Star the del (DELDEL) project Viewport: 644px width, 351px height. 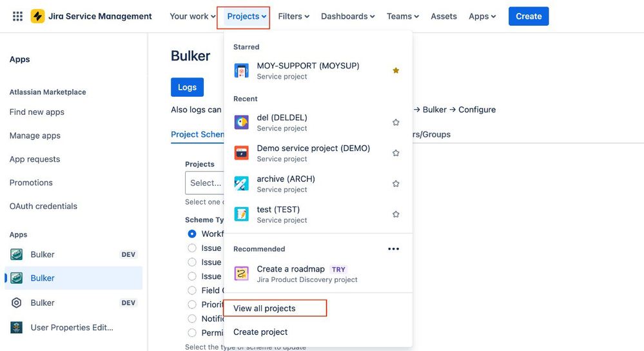[x=396, y=123]
